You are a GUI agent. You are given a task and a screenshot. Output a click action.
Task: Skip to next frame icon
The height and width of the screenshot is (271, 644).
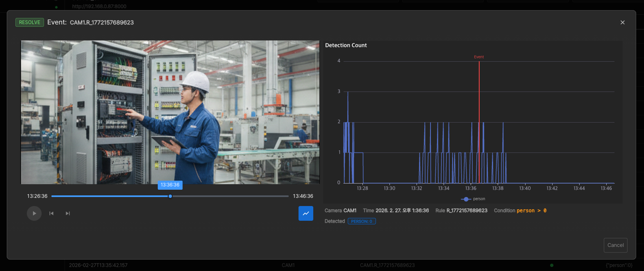[68, 213]
